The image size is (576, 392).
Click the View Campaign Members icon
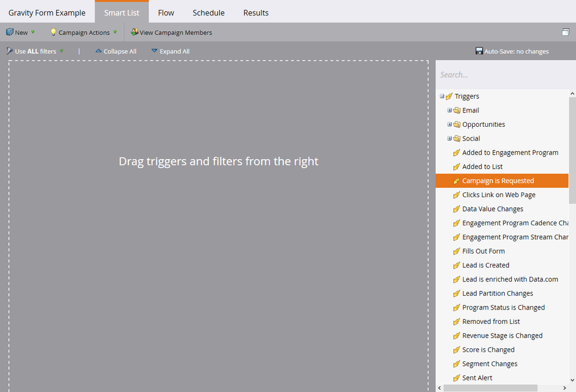click(x=134, y=32)
